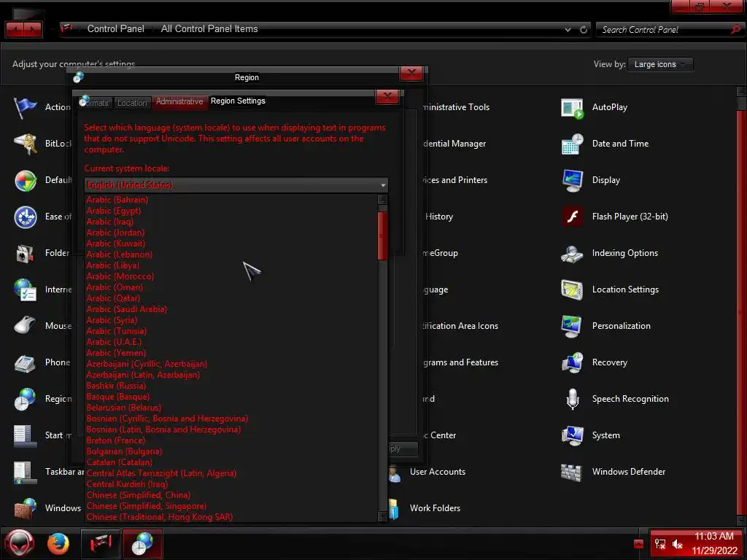
Task: Select Breton (France) locale
Action: (231, 441)
